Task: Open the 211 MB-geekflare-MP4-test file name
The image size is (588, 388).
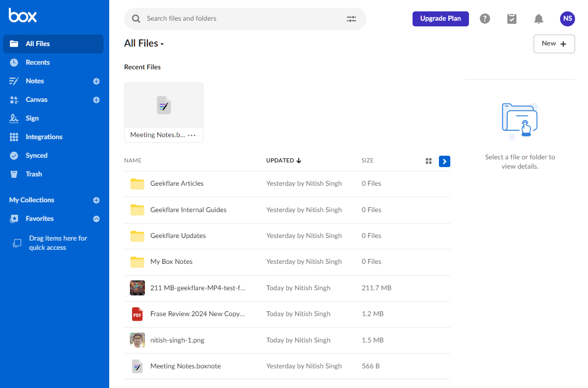Action: 198,288
